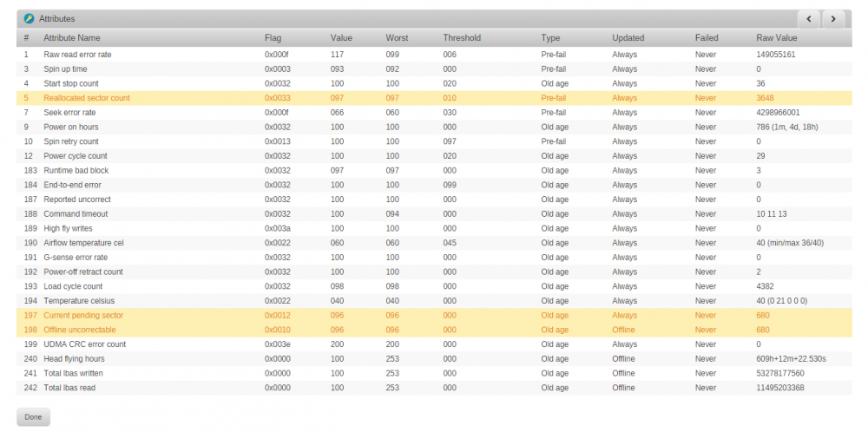
Task: Click raw value 609h+12m+22.530s
Action: pos(789,358)
